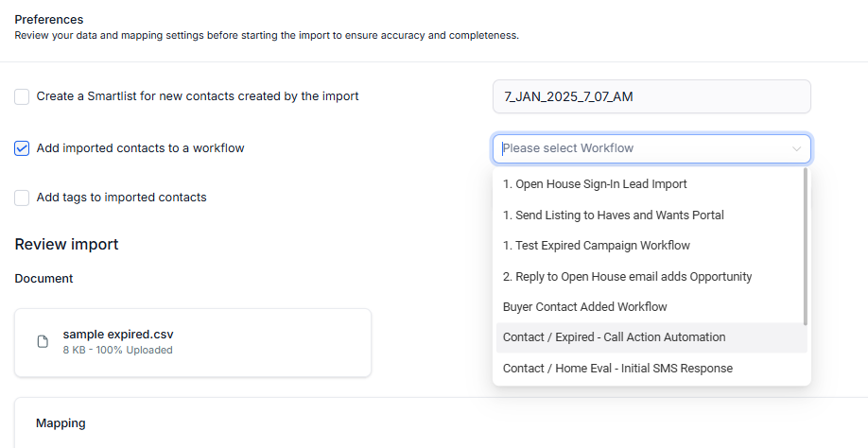
Task: Select Contact / Expired - Call Action Automation
Action: [614, 337]
